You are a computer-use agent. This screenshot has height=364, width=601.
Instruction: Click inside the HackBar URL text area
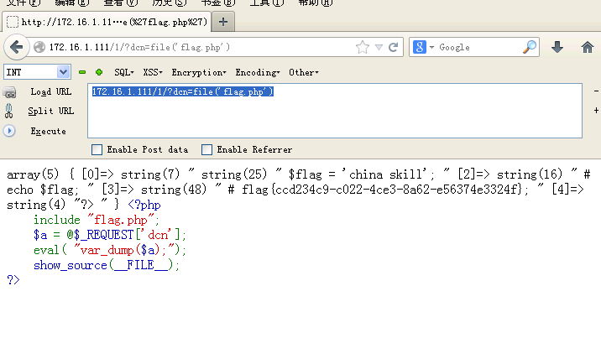tap(335, 111)
